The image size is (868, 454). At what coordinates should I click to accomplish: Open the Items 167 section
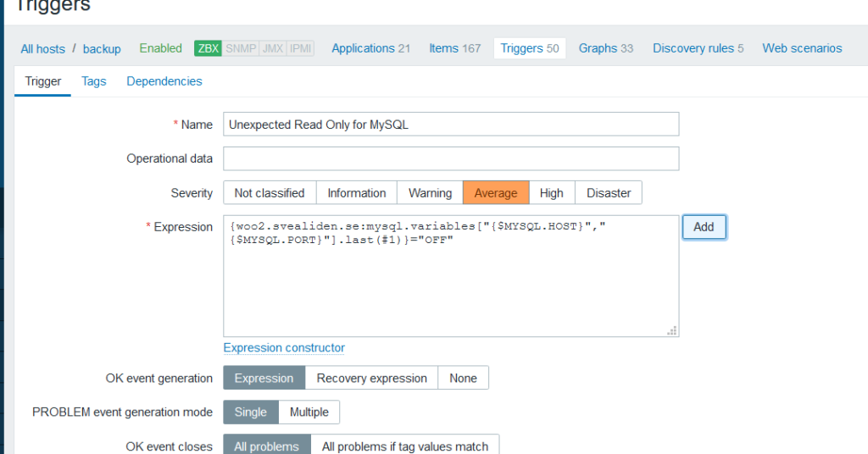[454, 48]
